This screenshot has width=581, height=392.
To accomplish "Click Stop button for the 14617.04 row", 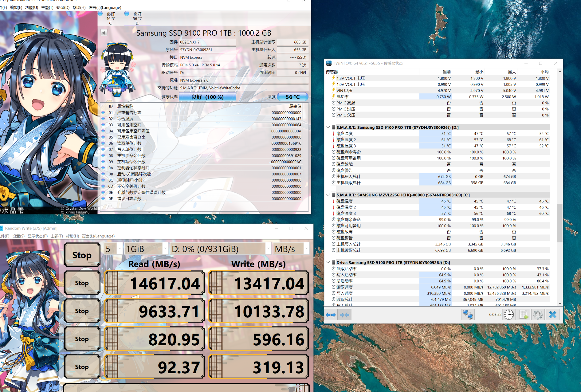I will click(82, 283).
